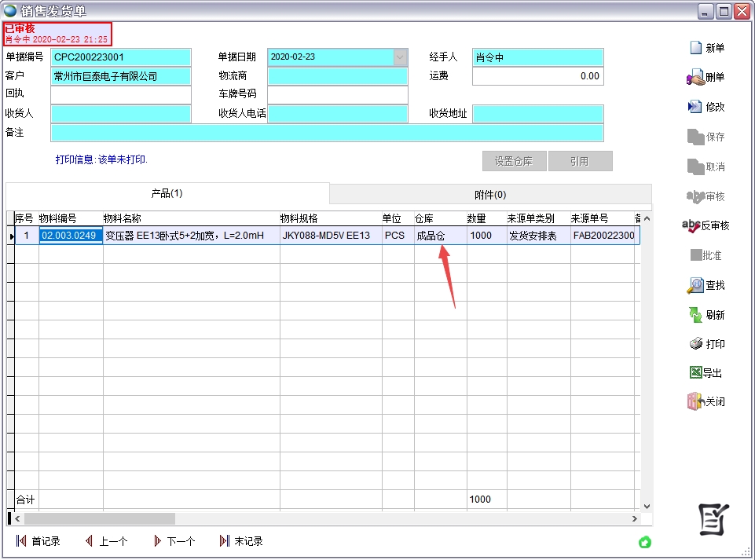
Task: Click the 修改 (modify) icon
Action: [695, 107]
